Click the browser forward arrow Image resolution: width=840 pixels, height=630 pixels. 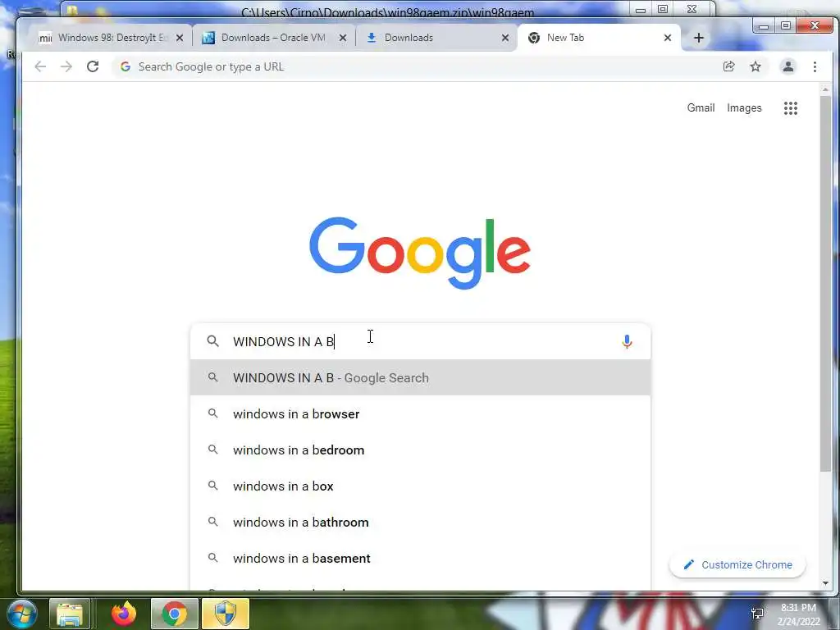point(66,66)
